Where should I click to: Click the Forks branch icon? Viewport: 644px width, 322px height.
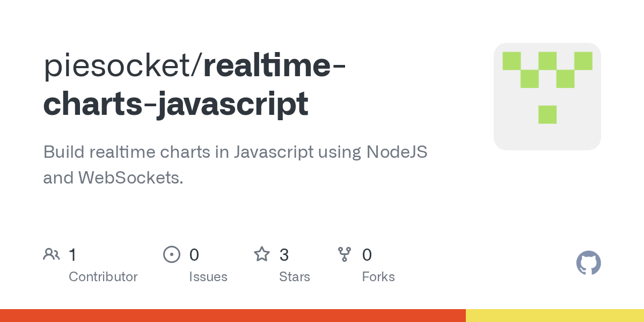click(x=345, y=254)
